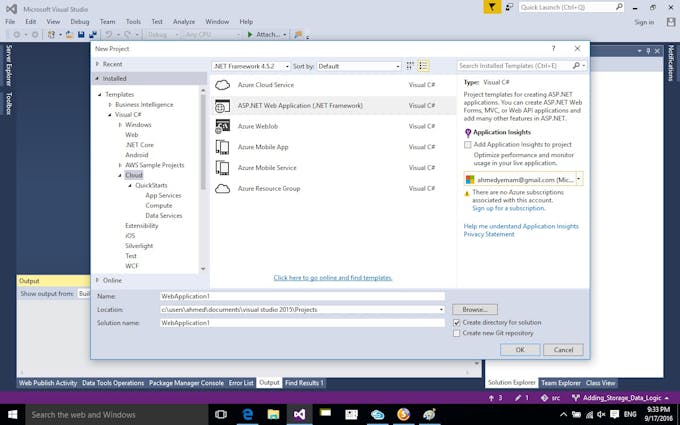
Task: Enable Add Application Insights to project checkbox
Action: point(468,145)
